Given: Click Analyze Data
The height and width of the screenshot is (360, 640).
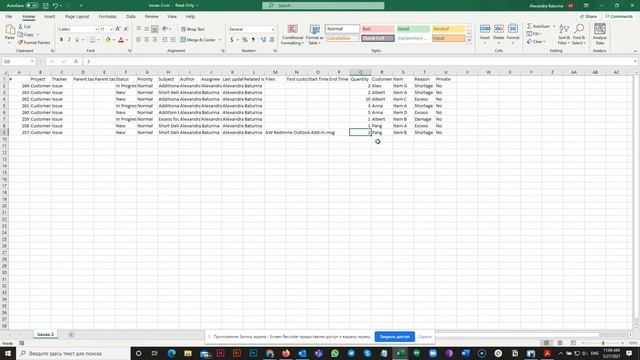Looking at the screenshot, I should click(600, 34).
